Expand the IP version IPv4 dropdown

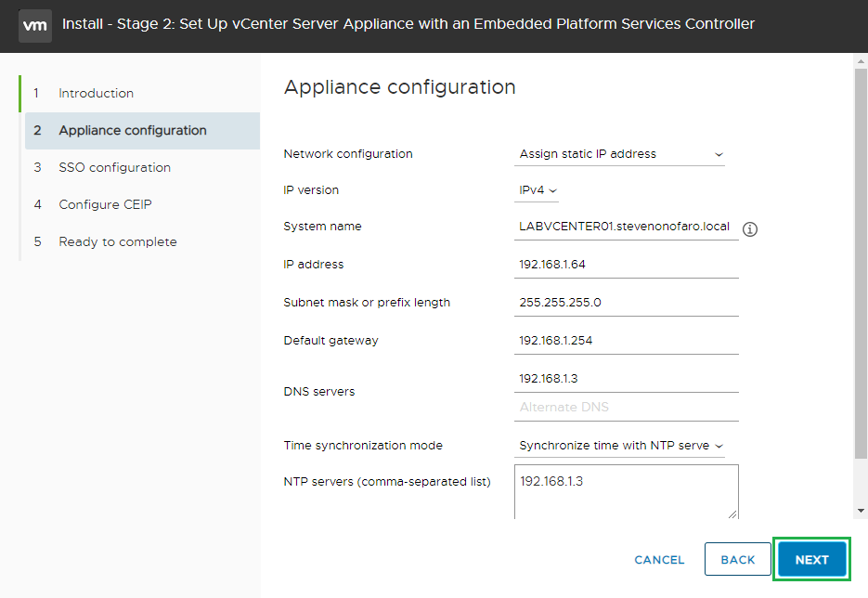click(x=538, y=190)
